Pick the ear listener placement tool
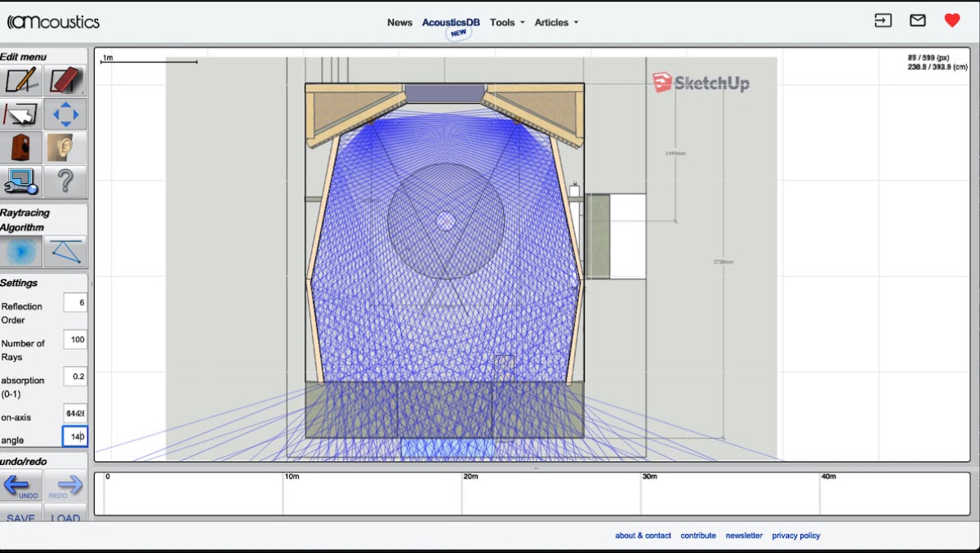This screenshot has height=553, width=980. [65, 148]
